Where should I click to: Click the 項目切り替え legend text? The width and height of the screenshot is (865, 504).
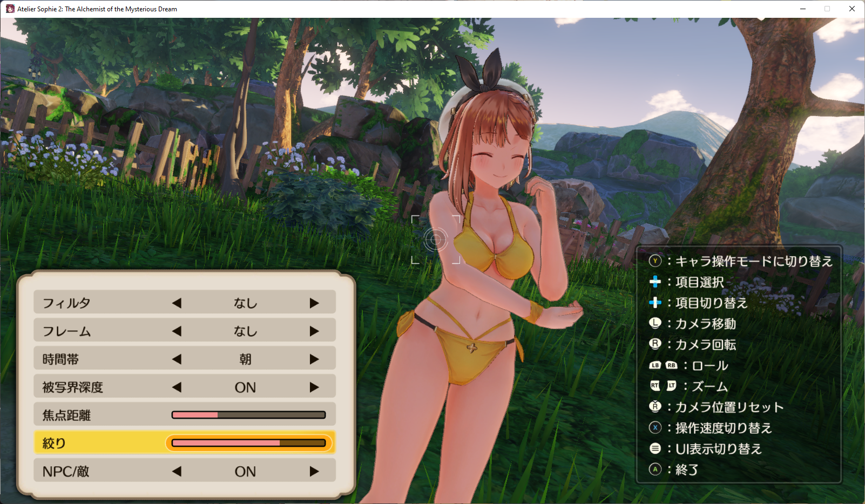click(x=712, y=303)
